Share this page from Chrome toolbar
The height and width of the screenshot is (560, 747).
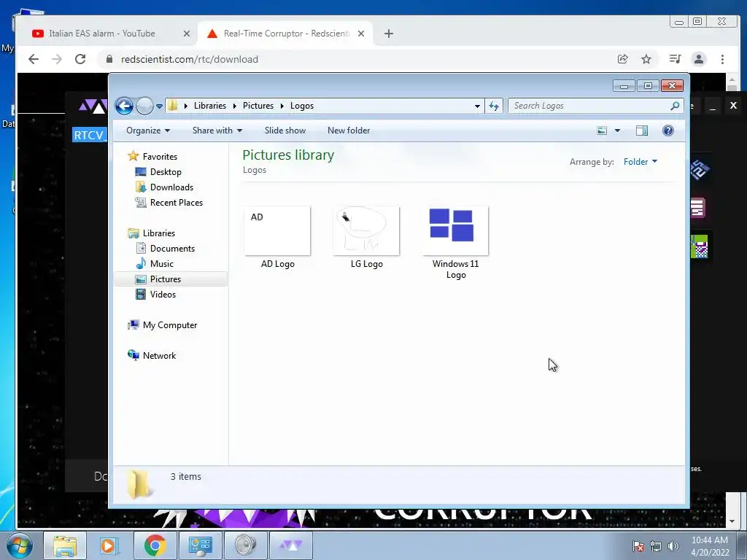point(623,59)
